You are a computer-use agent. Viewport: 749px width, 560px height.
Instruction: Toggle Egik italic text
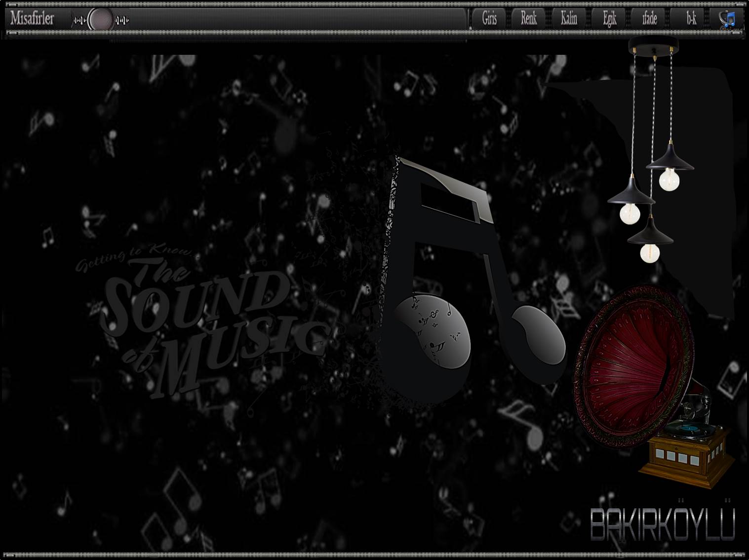coord(609,19)
